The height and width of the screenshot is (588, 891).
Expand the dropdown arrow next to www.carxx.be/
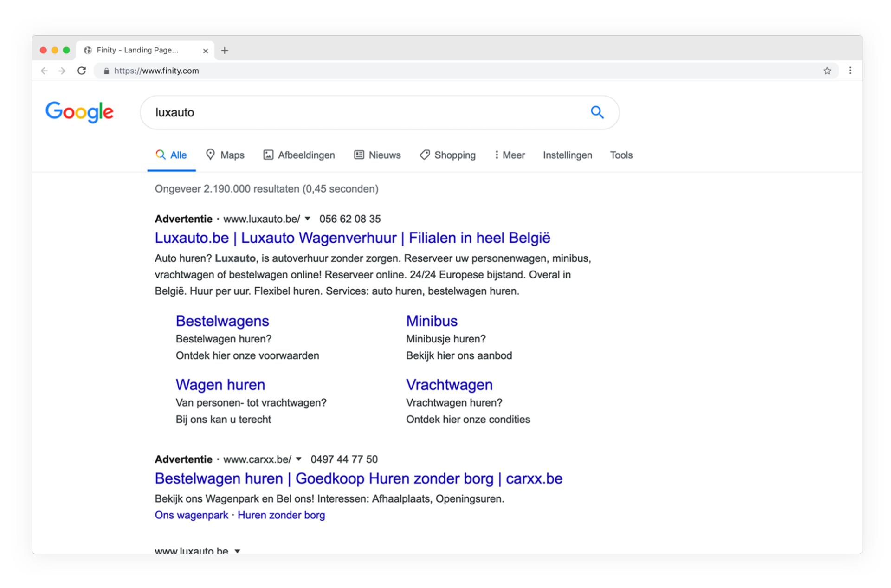pos(299,459)
